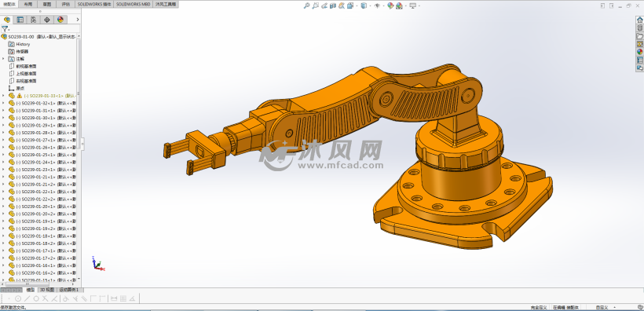Open the tree filter funnel dropdown
The image size is (644, 311).
pyautogui.click(x=5, y=29)
